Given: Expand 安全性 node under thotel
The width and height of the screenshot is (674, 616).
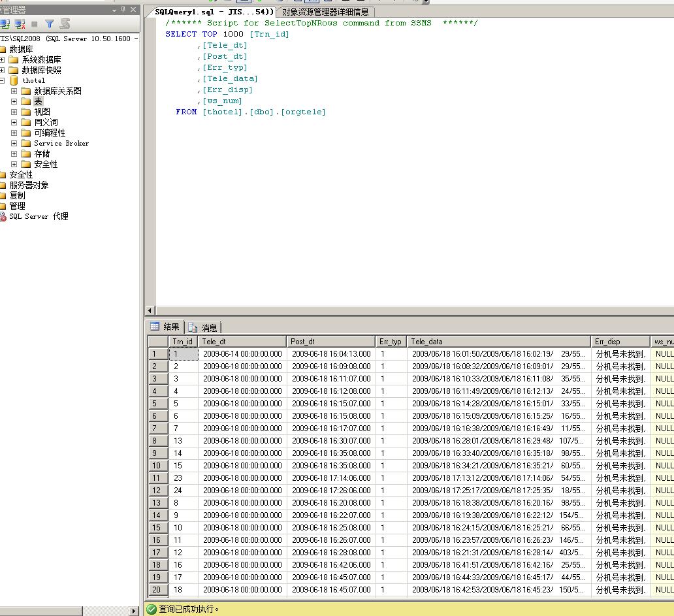Looking at the screenshot, I should [14, 164].
